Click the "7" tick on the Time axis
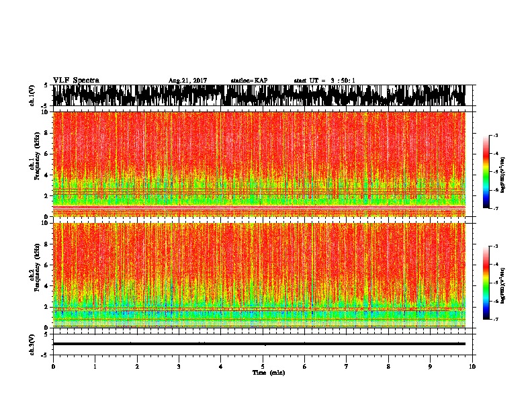This screenshot has width=532, height=411. click(347, 367)
